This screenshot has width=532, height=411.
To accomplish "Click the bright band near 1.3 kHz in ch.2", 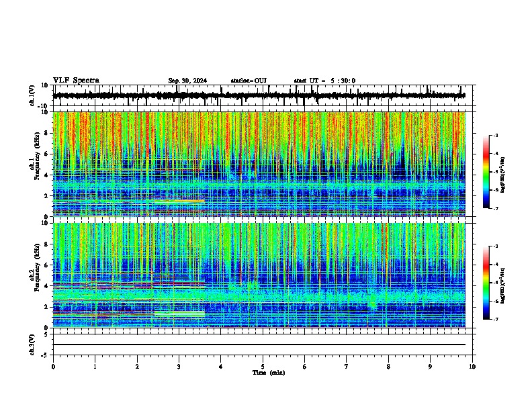I will pos(179,314).
